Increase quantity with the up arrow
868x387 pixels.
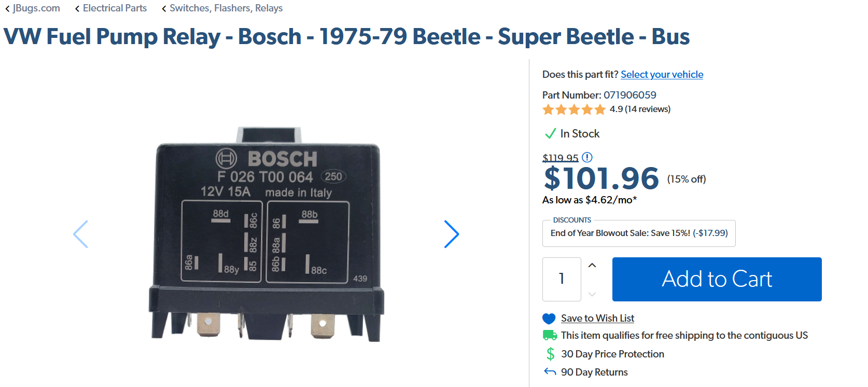click(x=592, y=266)
